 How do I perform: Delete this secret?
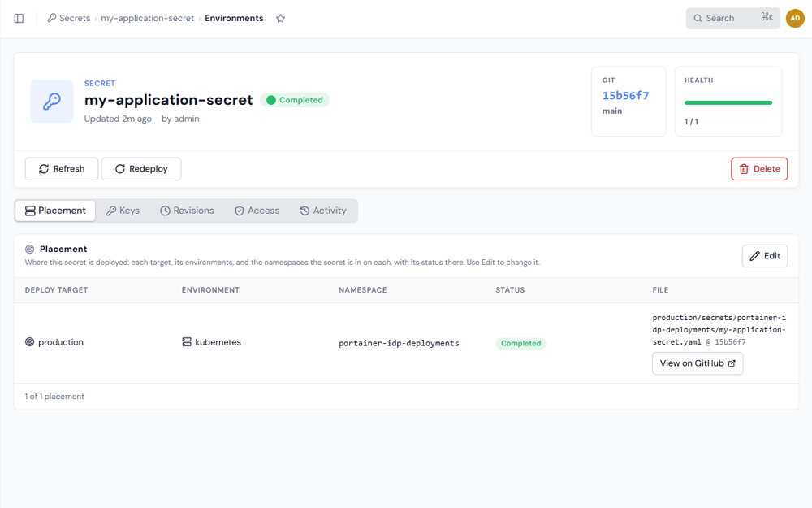coord(759,169)
